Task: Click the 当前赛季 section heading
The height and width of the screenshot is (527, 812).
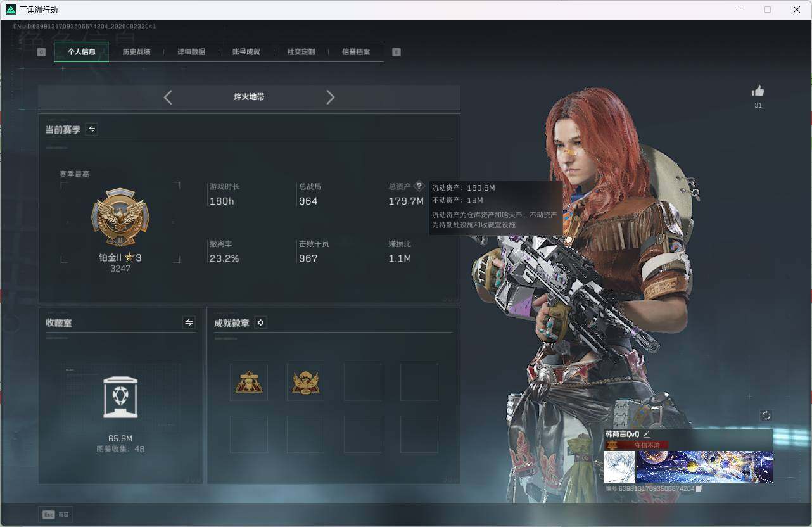Action: tap(63, 129)
